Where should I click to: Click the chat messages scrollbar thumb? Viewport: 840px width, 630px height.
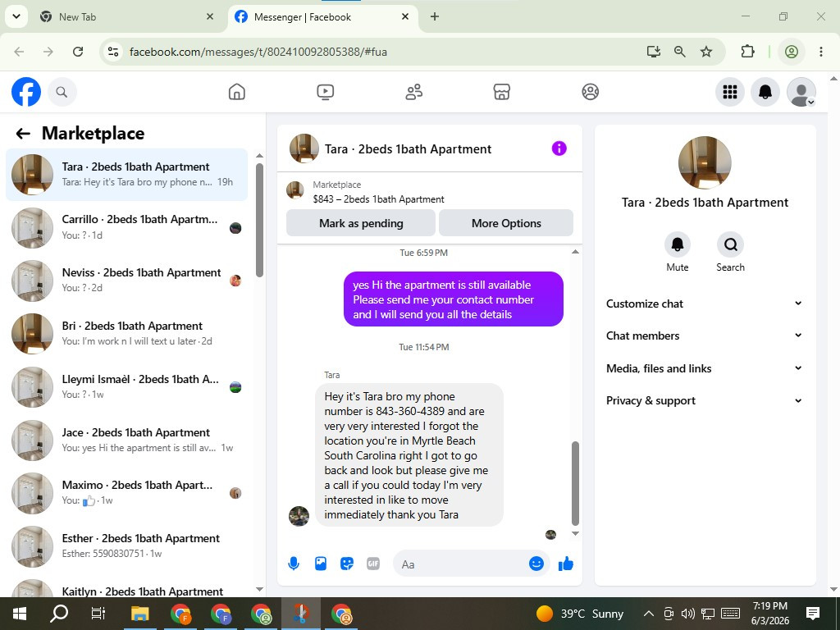575,484
